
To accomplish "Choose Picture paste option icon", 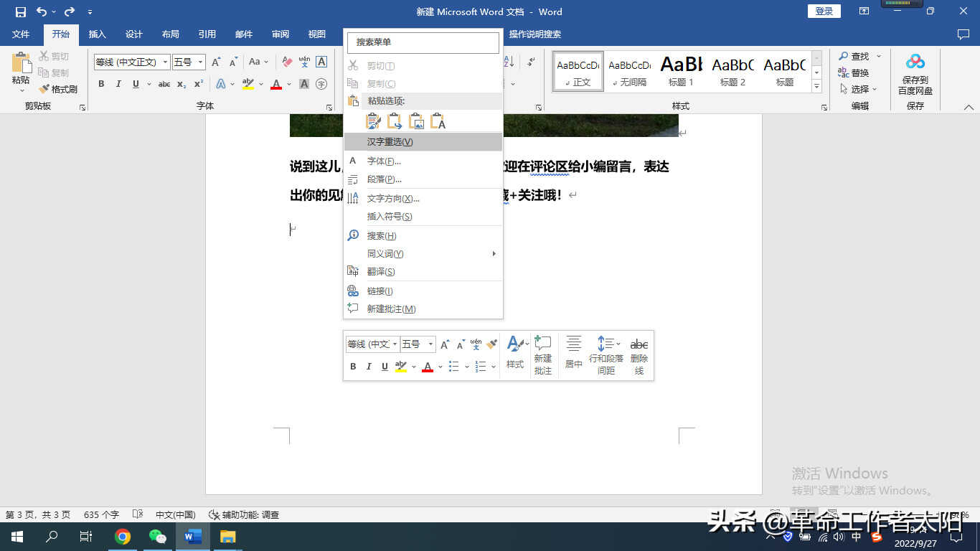I will click(x=416, y=121).
